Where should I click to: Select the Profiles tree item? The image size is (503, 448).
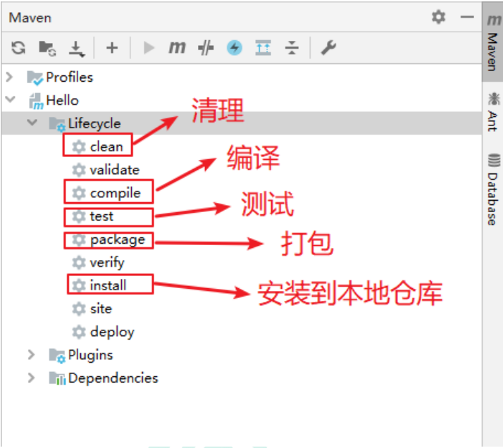click(69, 77)
